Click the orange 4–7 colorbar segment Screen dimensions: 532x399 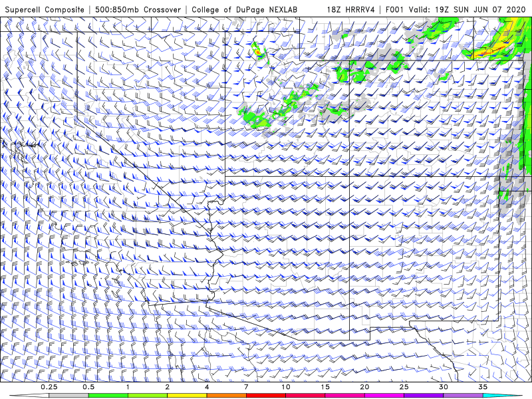click(x=226, y=396)
